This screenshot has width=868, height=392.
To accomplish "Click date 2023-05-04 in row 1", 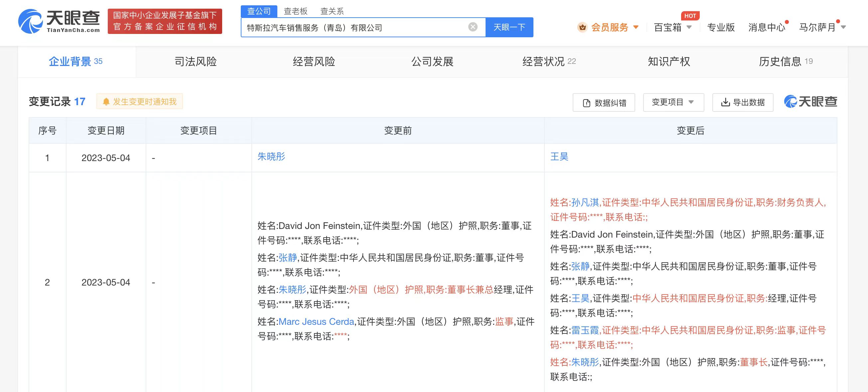I will click(x=106, y=158).
